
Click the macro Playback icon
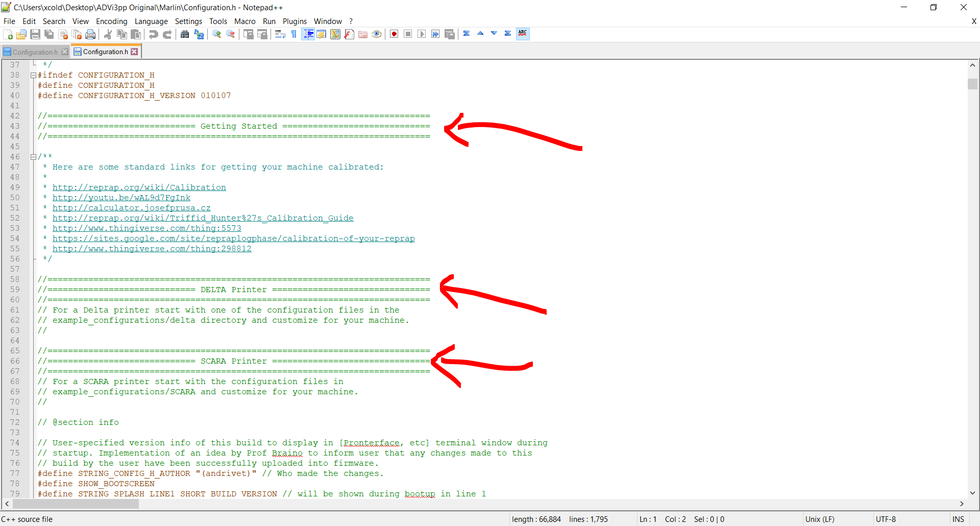[x=422, y=34]
